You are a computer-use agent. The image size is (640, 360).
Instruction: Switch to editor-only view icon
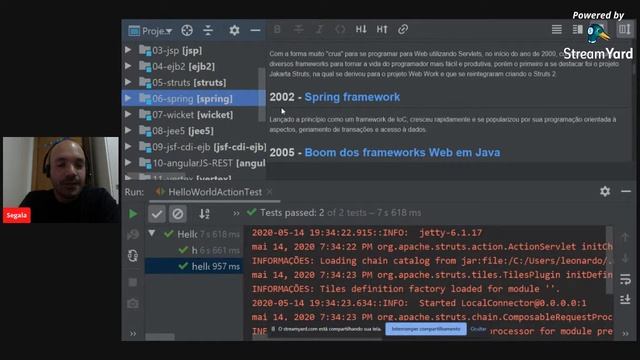(x=557, y=29)
